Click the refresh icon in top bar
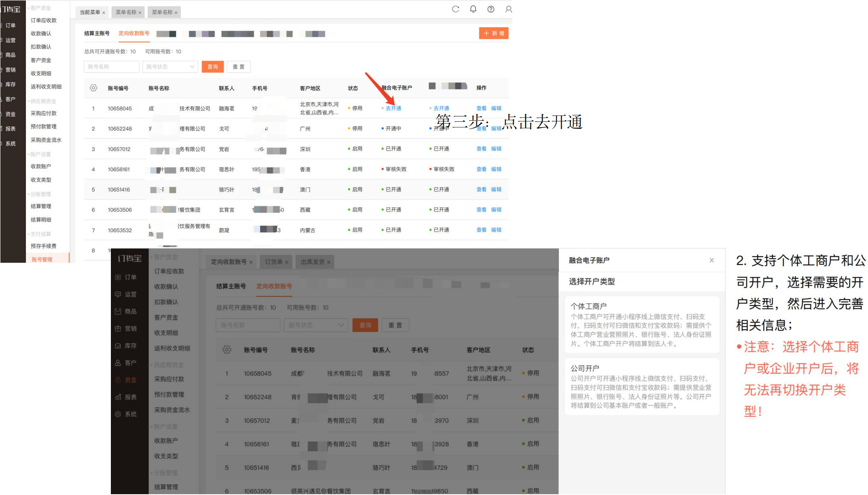The height and width of the screenshot is (495, 868). point(455,9)
